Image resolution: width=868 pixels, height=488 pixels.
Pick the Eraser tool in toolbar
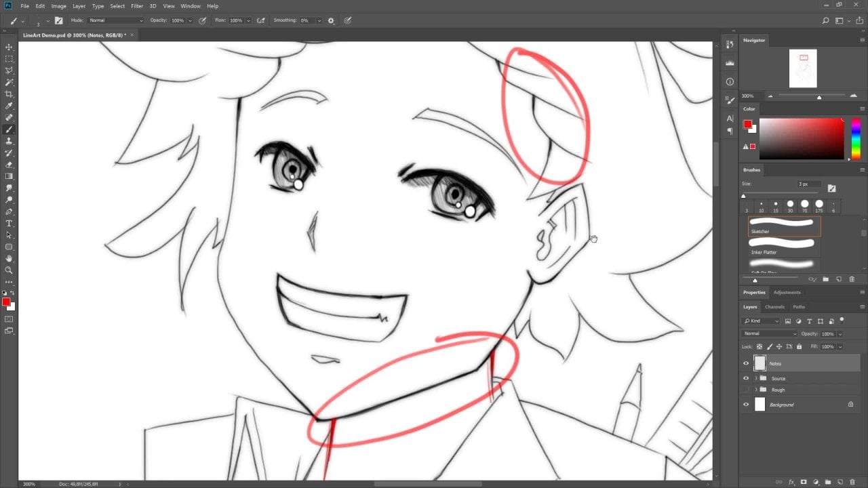click(9, 165)
